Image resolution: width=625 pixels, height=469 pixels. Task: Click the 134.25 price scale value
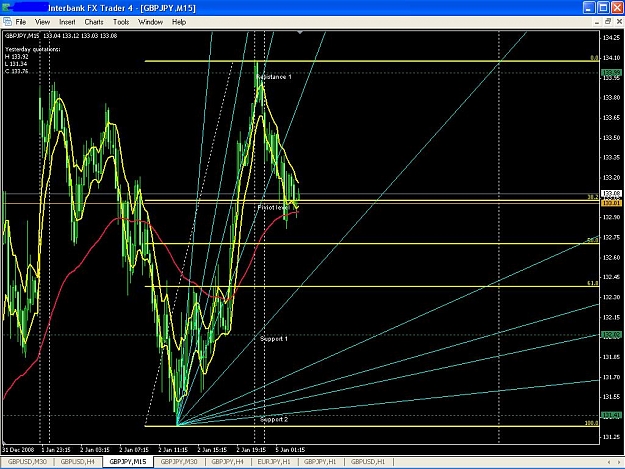click(x=612, y=38)
